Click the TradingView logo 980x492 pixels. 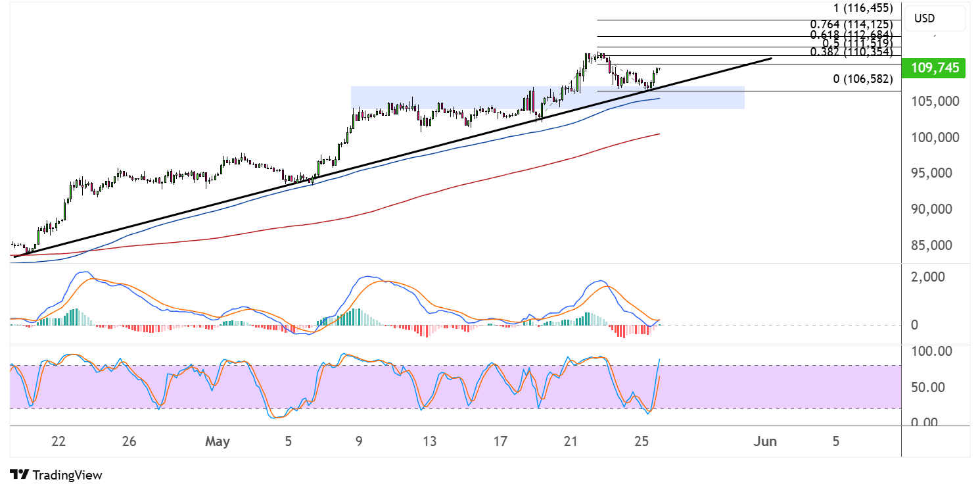tap(57, 475)
